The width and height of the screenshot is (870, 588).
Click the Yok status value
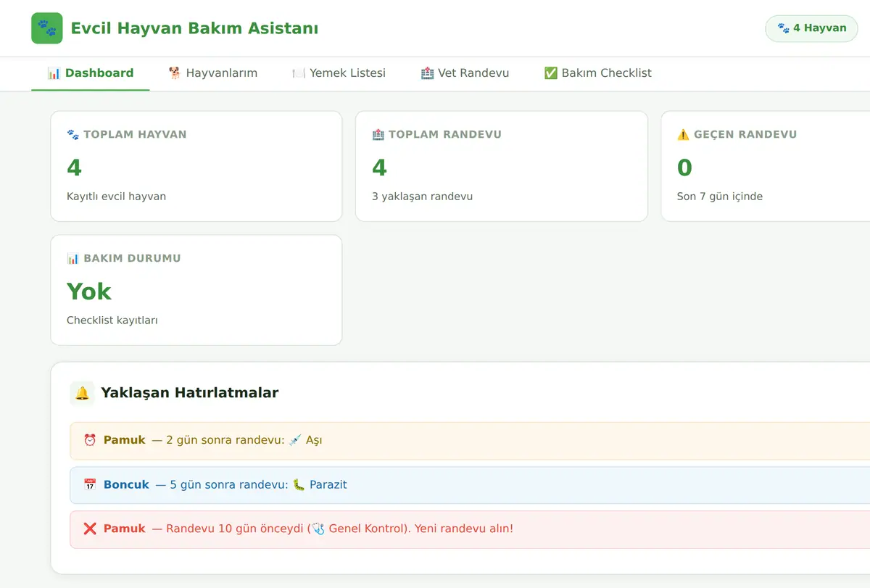89,291
